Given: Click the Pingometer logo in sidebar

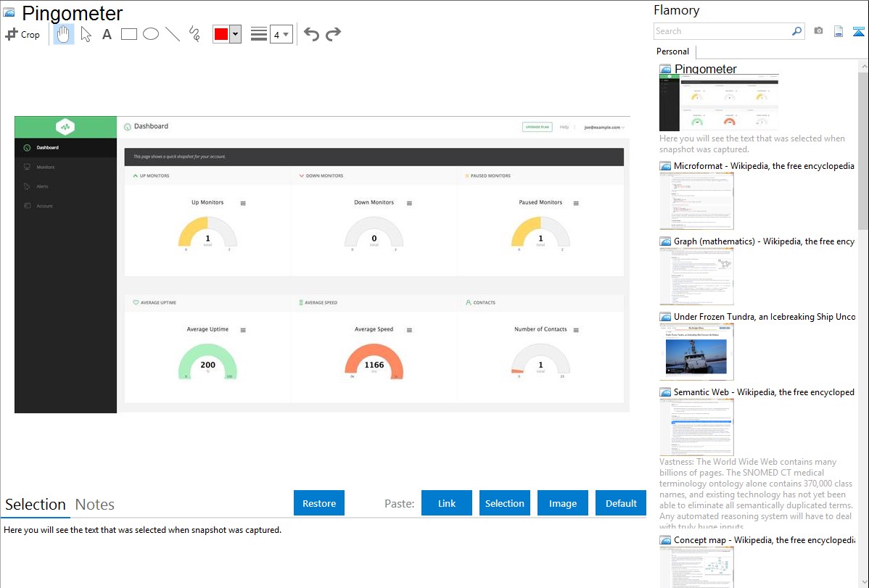Looking at the screenshot, I should coord(65,127).
